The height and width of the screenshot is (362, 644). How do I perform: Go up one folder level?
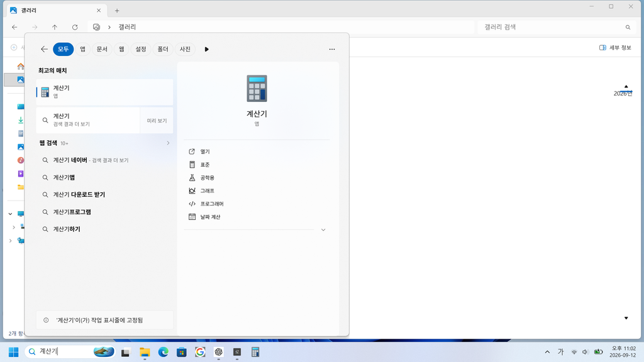coord(55,27)
